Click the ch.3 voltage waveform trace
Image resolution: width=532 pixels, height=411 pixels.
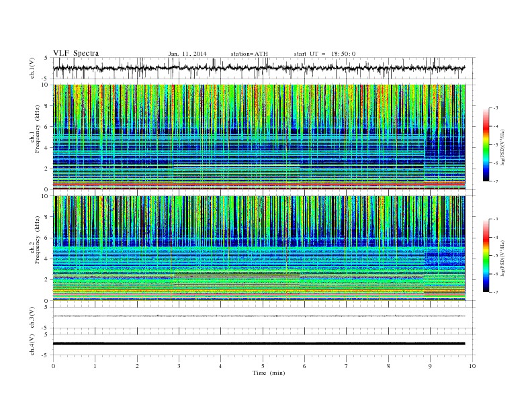tap(259, 316)
